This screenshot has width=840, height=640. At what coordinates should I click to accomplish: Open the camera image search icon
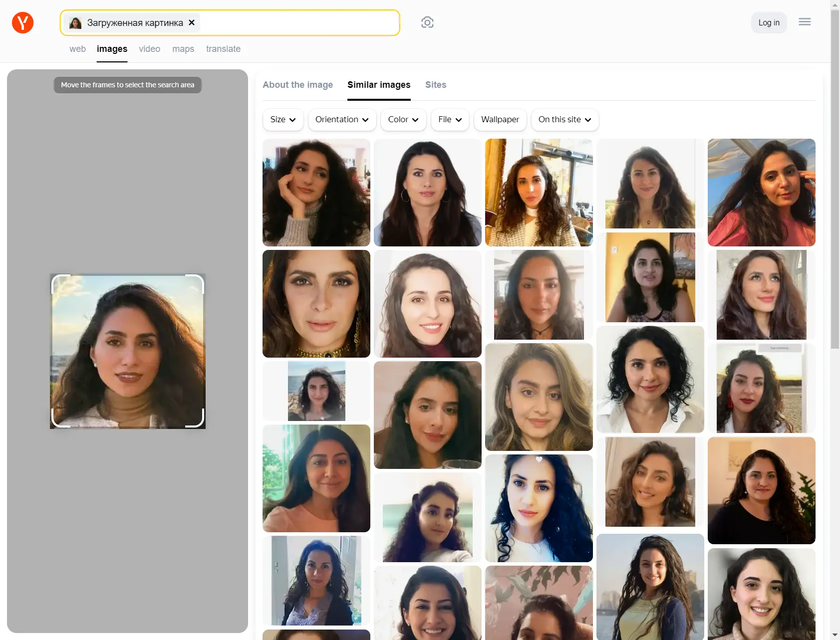tap(427, 22)
